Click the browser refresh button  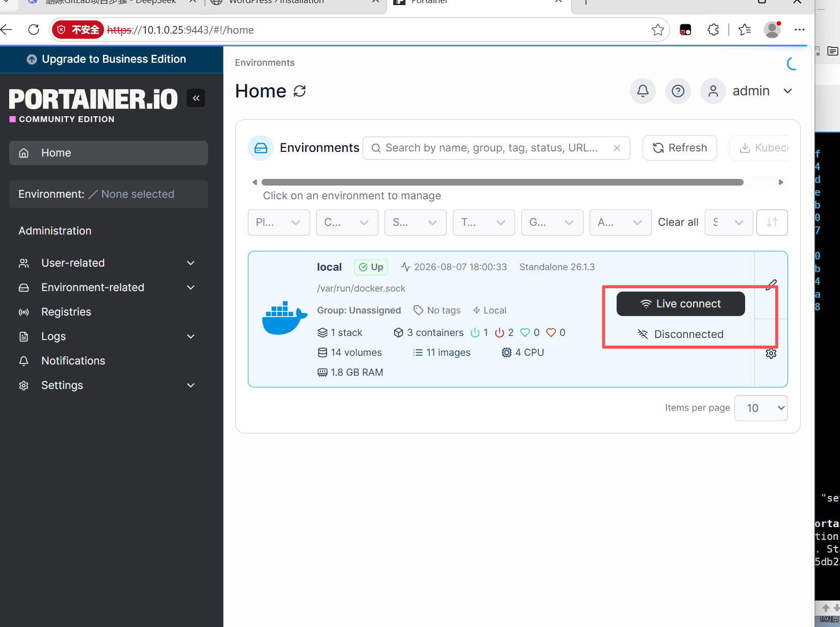[x=34, y=30]
